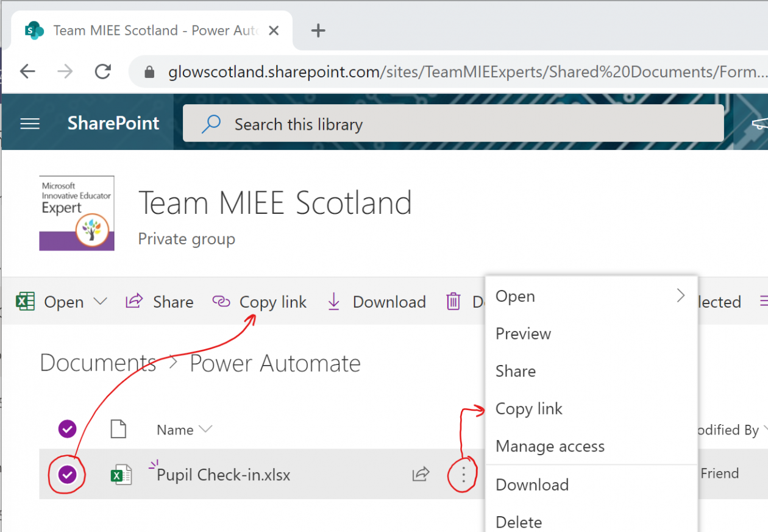Deselect the Pupil Check-in.xlsx row checkbox
Image resolution: width=768 pixels, height=532 pixels.
pyautogui.click(x=68, y=474)
